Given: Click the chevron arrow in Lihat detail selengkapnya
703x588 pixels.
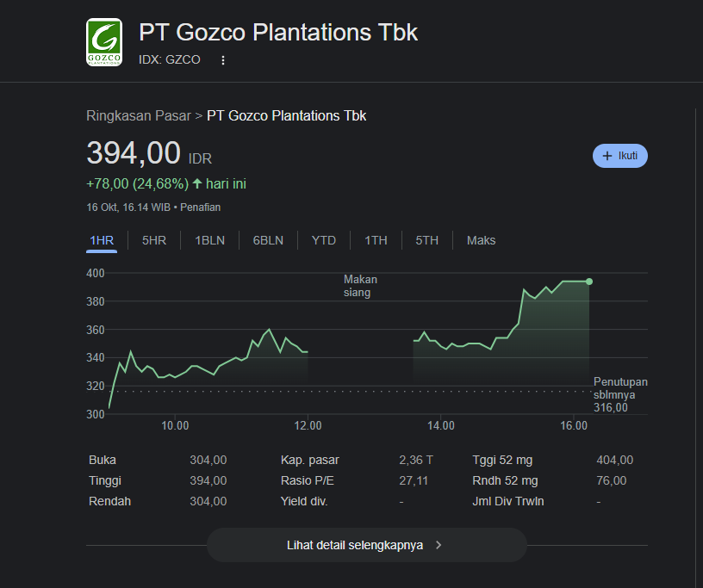Looking at the screenshot, I should click(439, 545).
